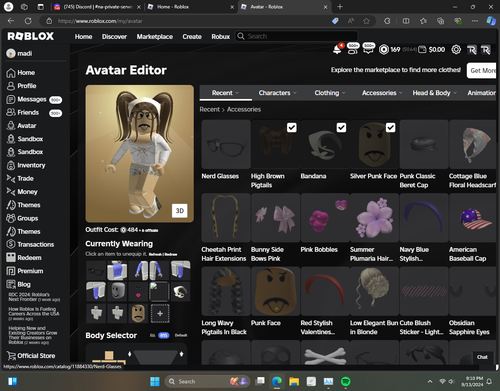
Task: Open the Discover menu
Action: (x=114, y=37)
